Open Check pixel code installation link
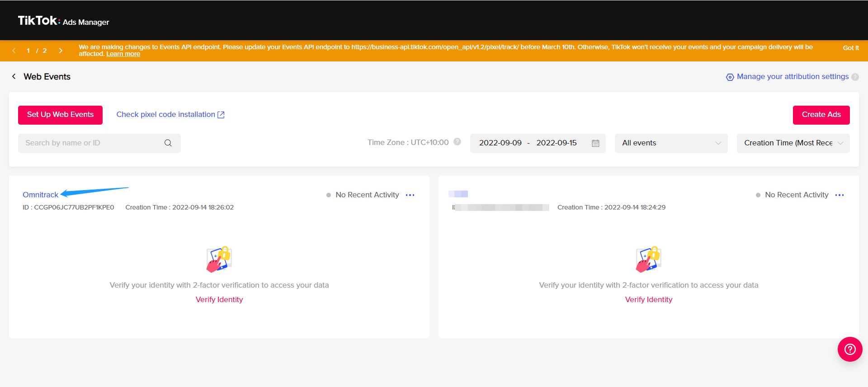Image resolution: width=868 pixels, height=387 pixels. (170, 115)
